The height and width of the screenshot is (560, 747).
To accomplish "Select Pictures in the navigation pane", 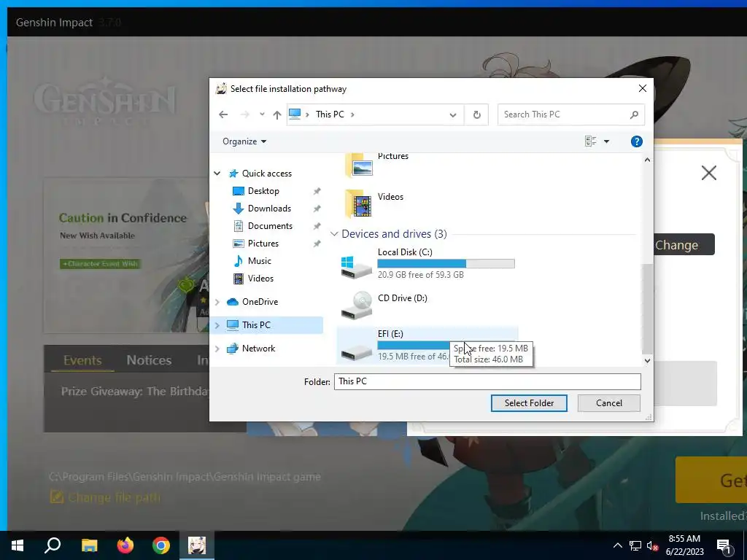I will [x=256, y=244].
